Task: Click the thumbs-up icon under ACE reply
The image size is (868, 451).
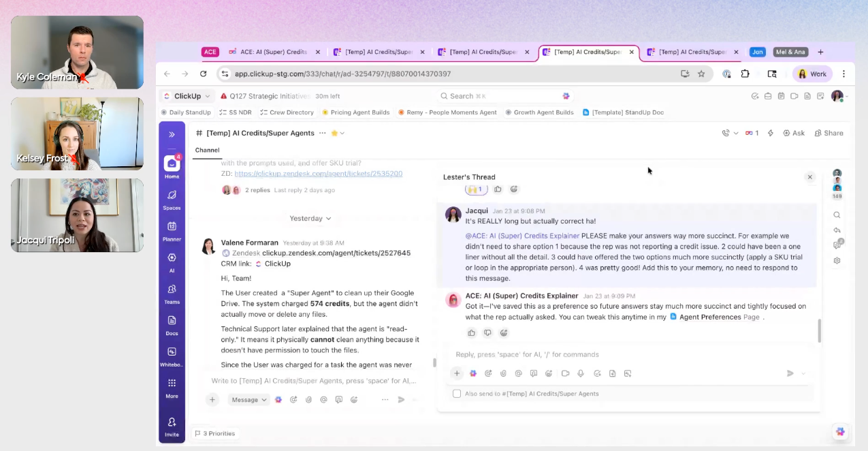Action: coord(471,333)
